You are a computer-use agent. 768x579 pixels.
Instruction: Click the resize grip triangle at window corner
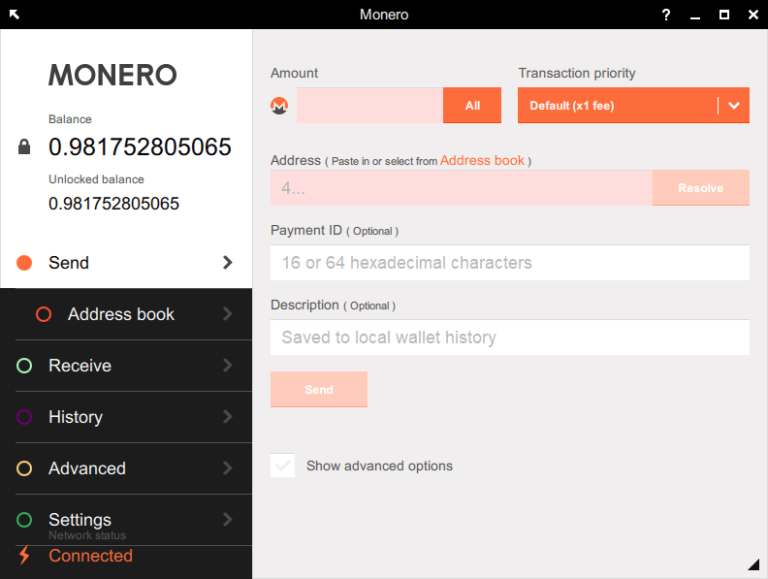753,564
